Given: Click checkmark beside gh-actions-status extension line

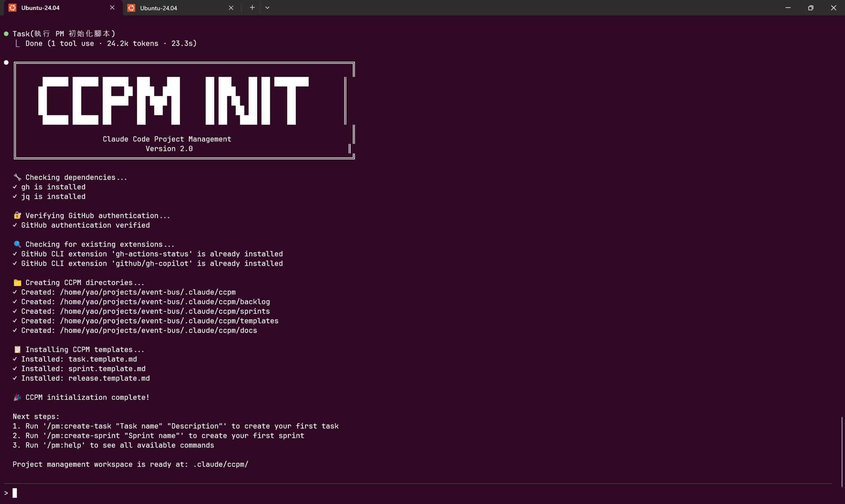Looking at the screenshot, I should [x=15, y=254].
